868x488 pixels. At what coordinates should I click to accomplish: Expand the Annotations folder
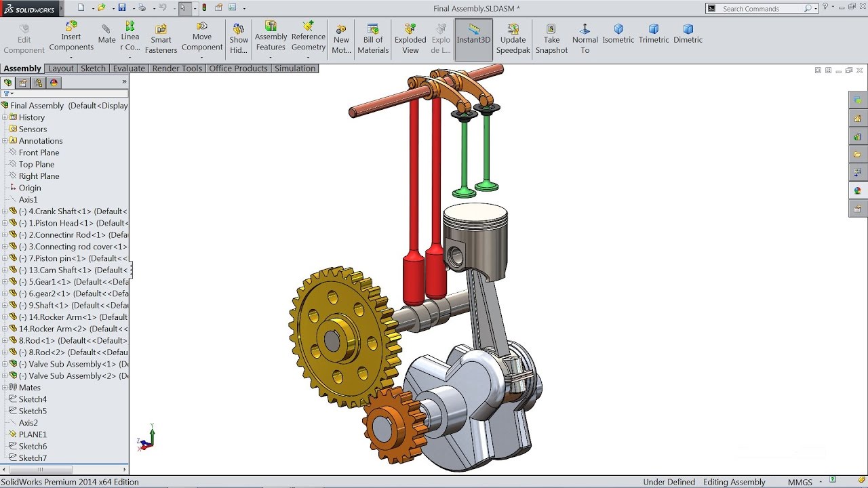click(5, 141)
